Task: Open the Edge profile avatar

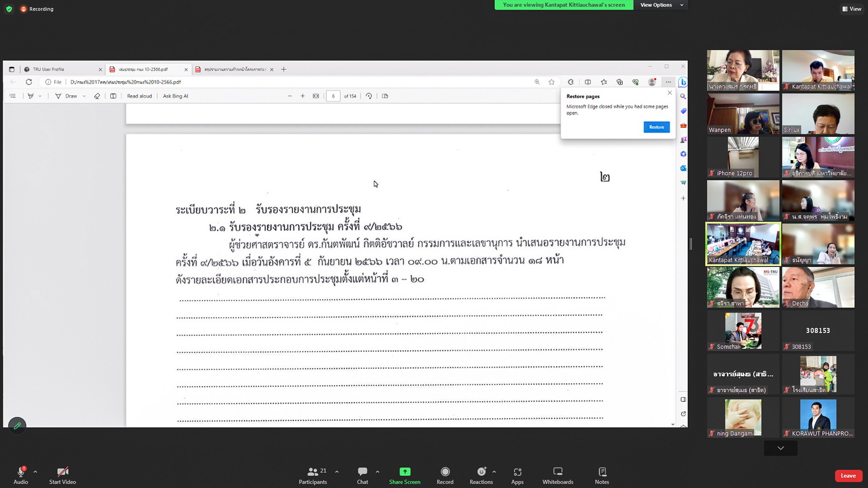Action: click(x=652, y=82)
